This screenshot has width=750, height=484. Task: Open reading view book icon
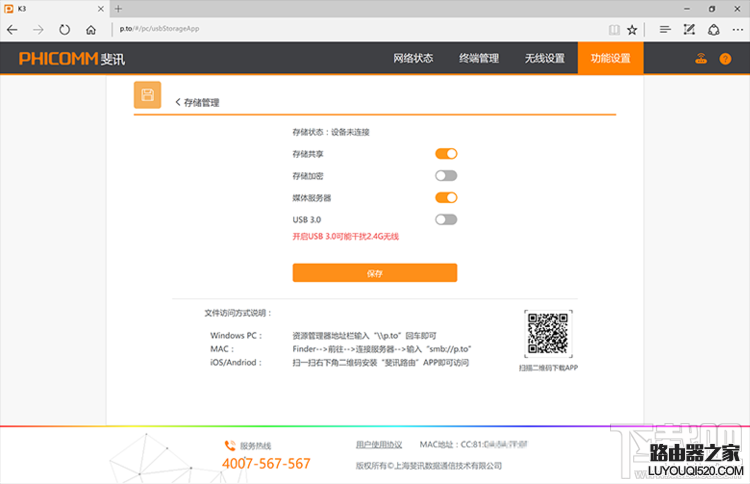coord(614,30)
